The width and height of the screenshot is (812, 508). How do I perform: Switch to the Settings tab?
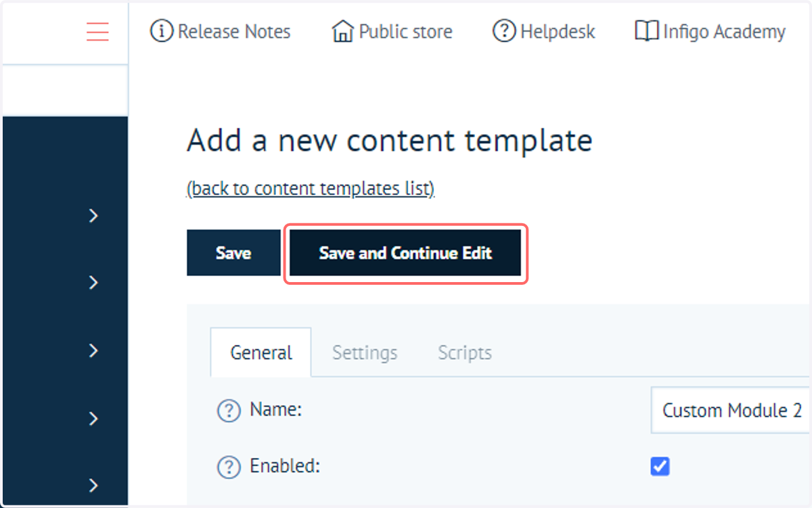click(365, 352)
